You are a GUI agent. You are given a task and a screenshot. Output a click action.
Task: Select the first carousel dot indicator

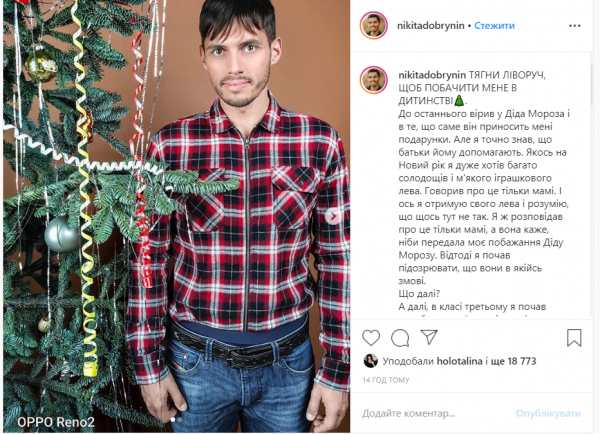(173, 419)
